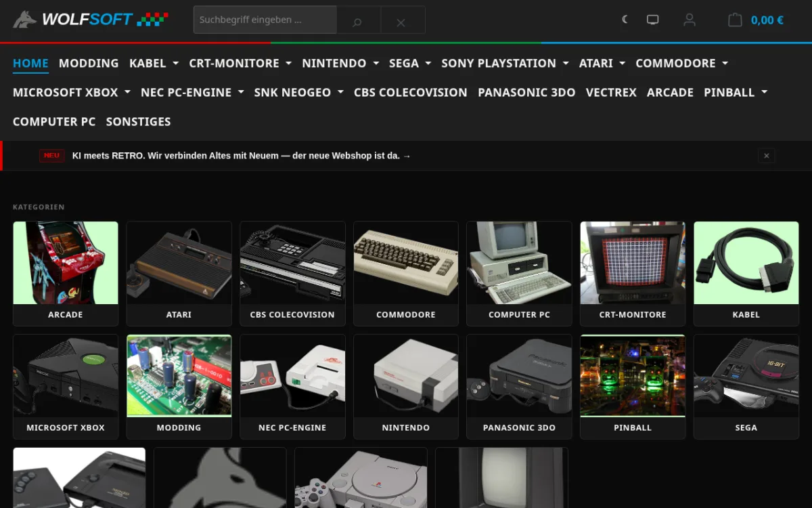Click the KABEL category label
The image size is (812, 508).
pyautogui.click(x=746, y=315)
